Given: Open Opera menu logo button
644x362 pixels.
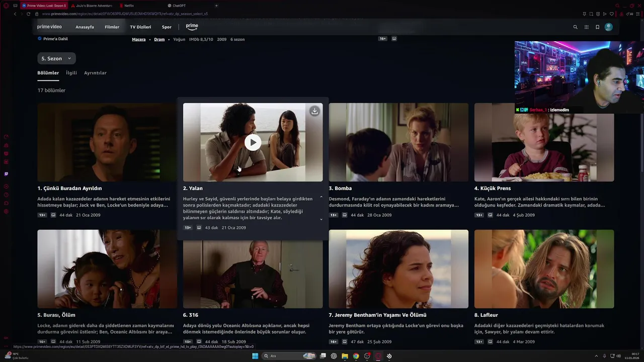Looking at the screenshot, I should [6, 6].
